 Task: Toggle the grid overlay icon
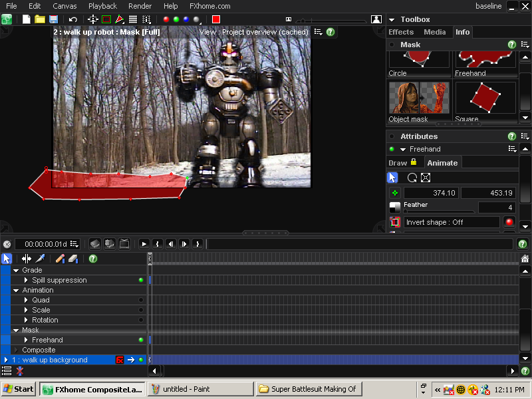133,19
